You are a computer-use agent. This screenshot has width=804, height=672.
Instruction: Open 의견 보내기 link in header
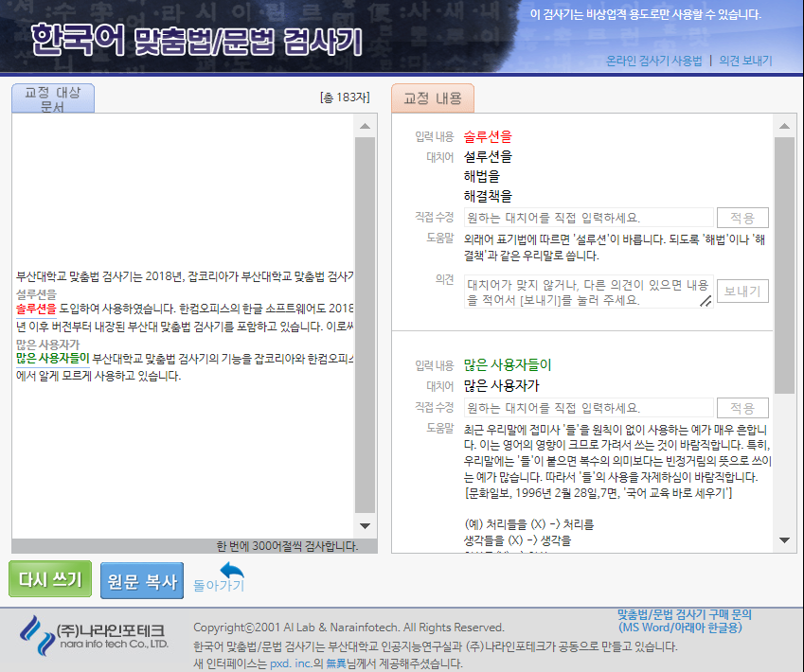coord(745,61)
